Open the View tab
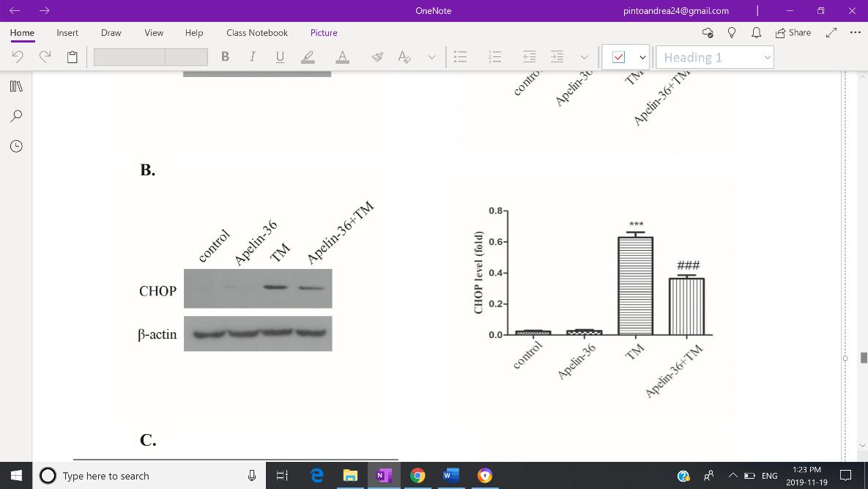Screen dimensions: 868x489 [154, 33]
